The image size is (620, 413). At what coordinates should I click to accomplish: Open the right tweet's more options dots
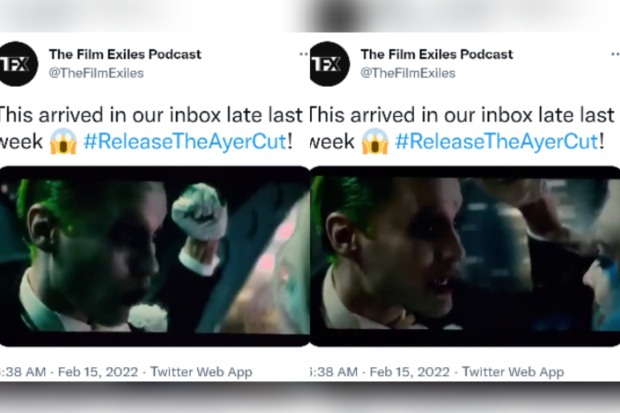pyautogui.click(x=615, y=54)
